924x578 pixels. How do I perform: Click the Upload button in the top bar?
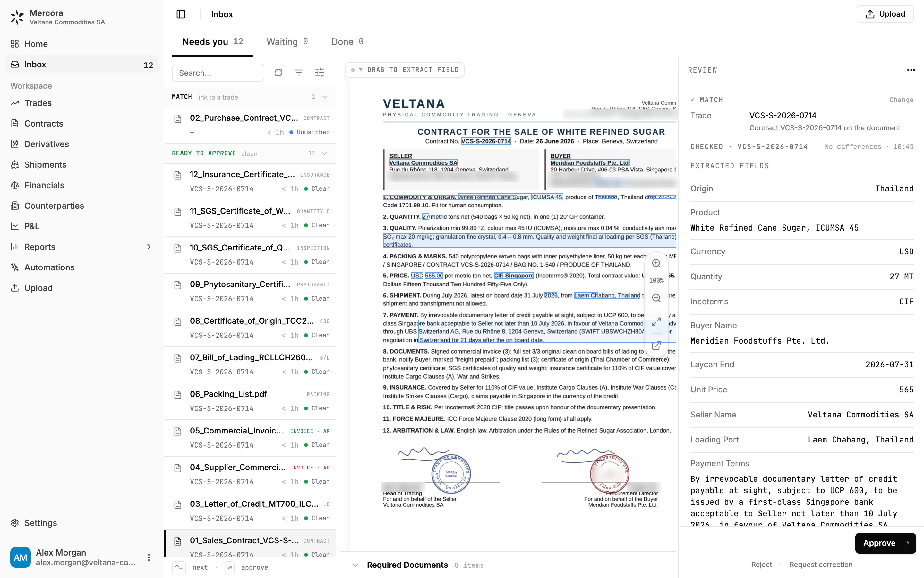885,14
